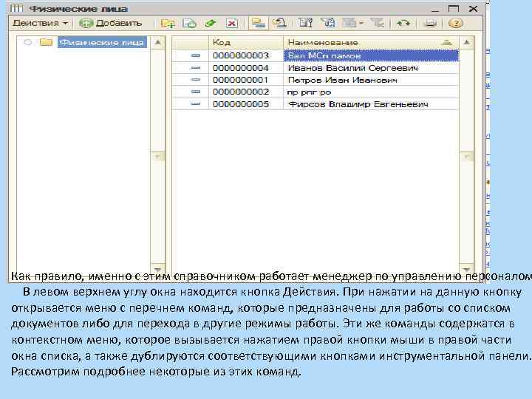Click the item icon in row 0000000005
Image resolution: width=532 pixels, height=399 pixels.
pos(196,104)
